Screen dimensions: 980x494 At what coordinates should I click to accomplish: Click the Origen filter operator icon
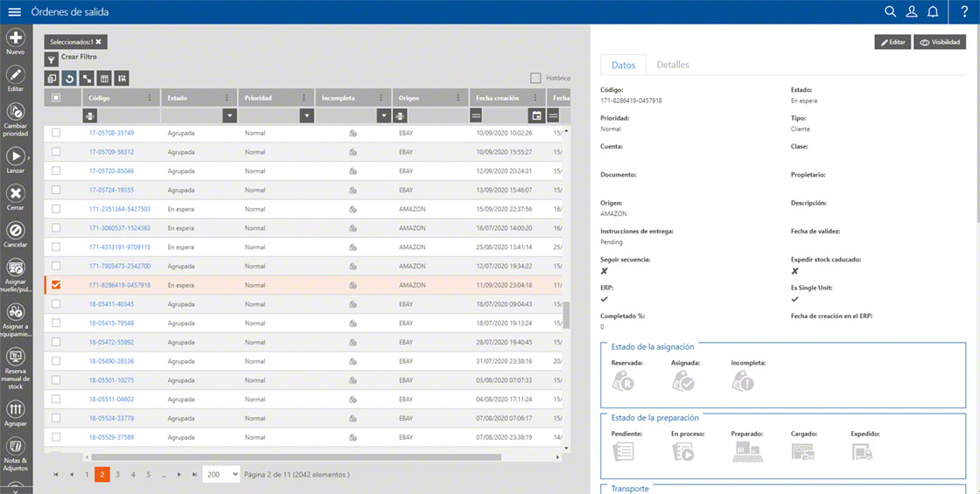point(400,115)
